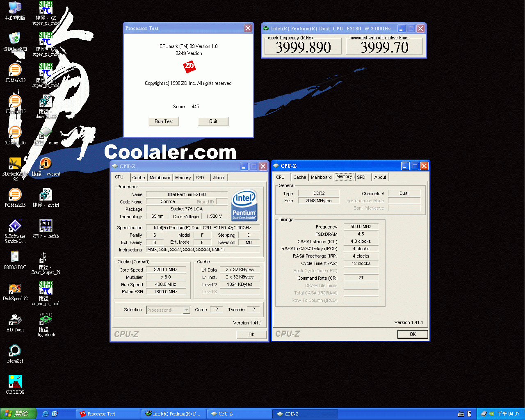Click the NVIDIA tray icon
The image size is (525, 420).
(491, 414)
